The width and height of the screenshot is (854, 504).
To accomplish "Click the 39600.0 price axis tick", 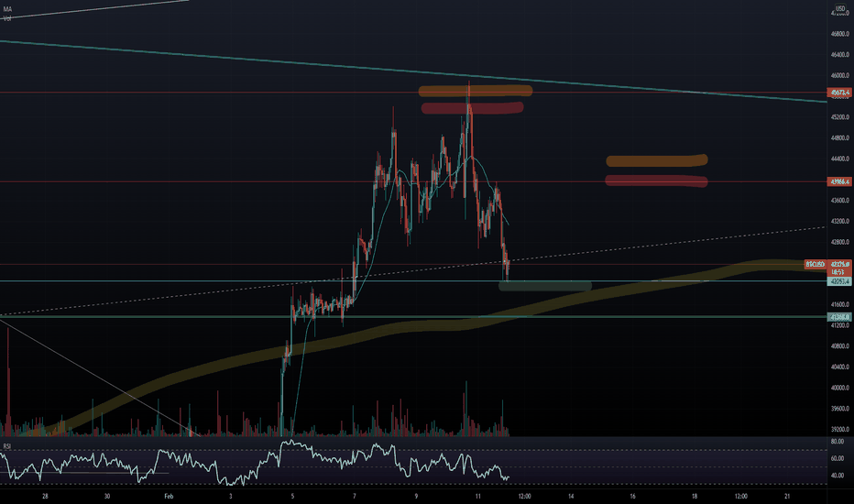I will click(x=839, y=409).
